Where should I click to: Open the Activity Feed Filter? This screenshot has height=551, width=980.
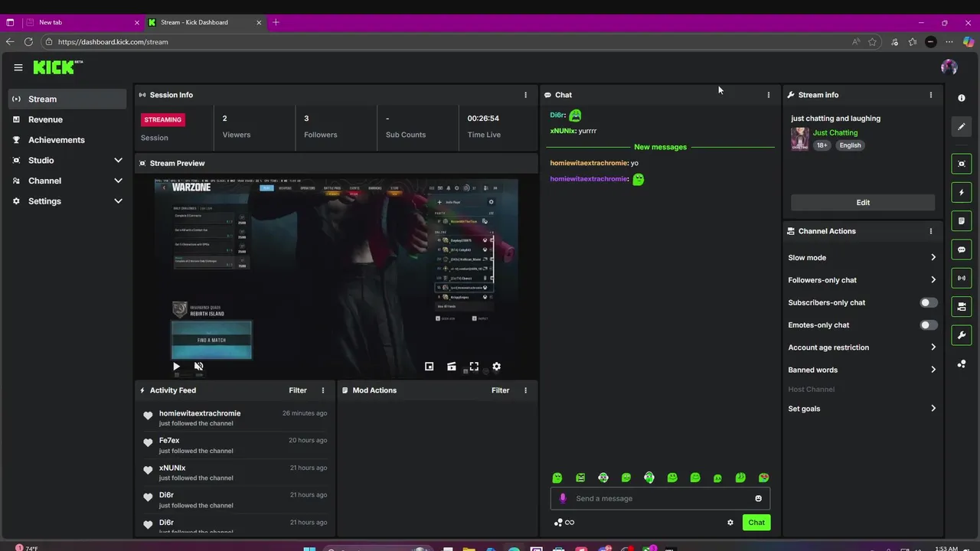point(298,390)
